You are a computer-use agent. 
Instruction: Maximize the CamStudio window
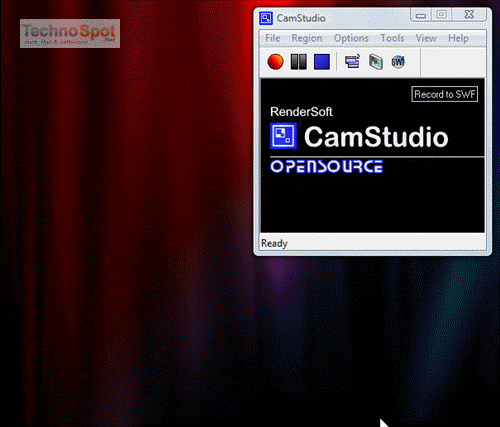[x=442, y=15]
